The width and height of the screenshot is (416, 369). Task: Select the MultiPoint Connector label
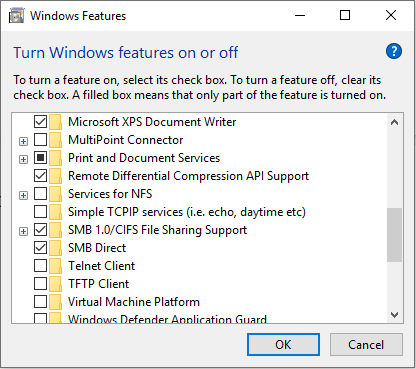click(x=126, y=140)
